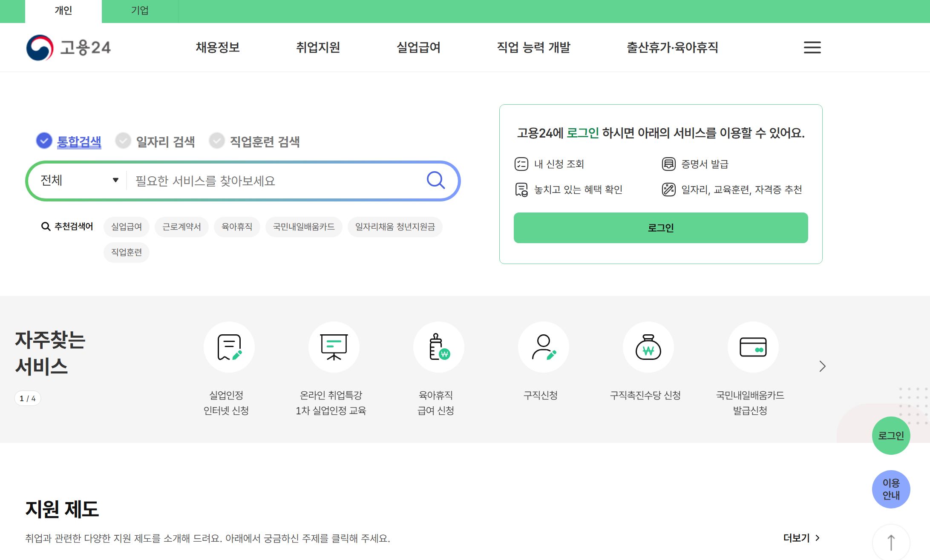Screen dimensions: 930x560
Task: Click the 실업인정 인터넷 신청 icon
Action: 229,347
